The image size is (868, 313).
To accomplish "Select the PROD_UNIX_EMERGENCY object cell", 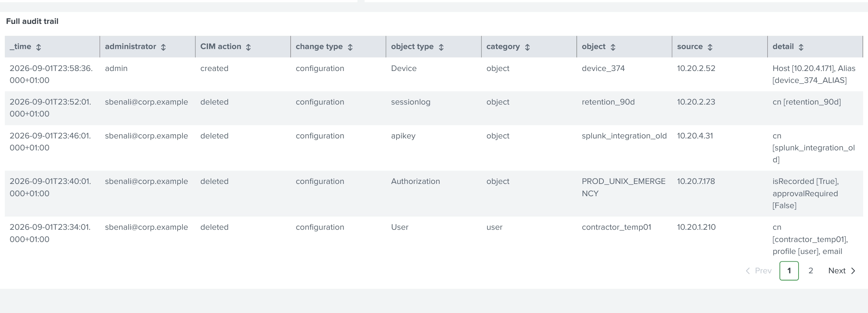I will [623, 187].
